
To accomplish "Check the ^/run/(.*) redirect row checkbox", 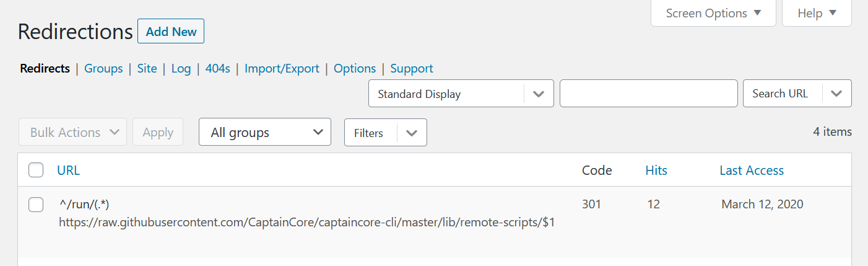I will pos(36,205).
